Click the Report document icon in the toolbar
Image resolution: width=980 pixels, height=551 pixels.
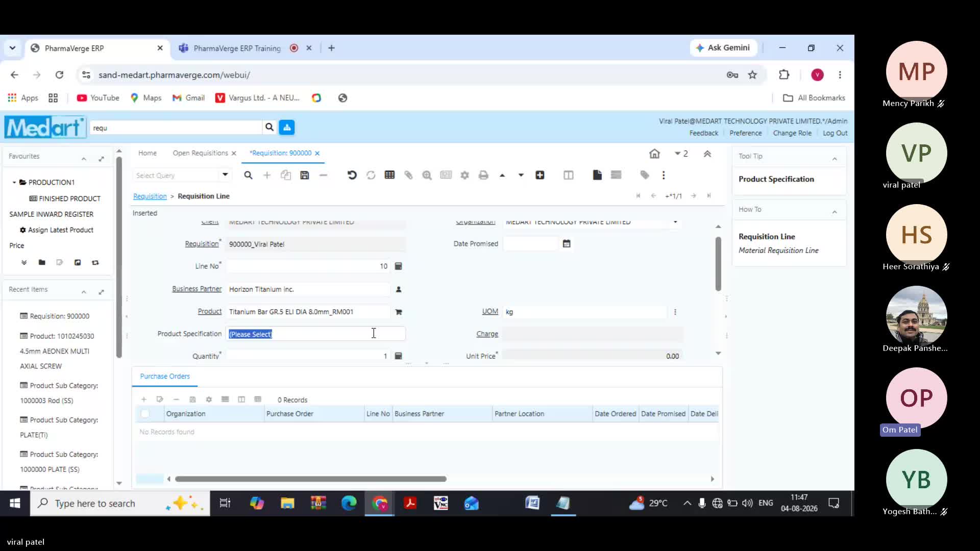[x=597, y=175]
